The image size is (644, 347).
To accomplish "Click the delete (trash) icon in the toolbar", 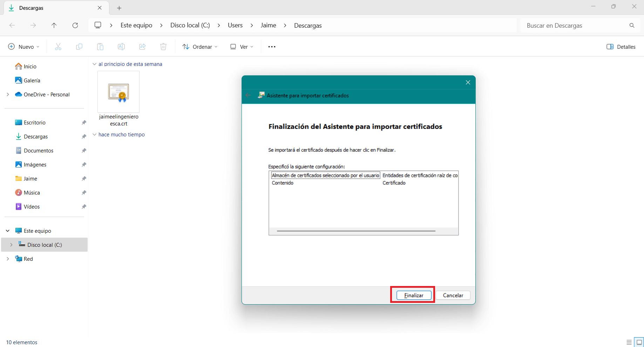I will coord(163,47).
